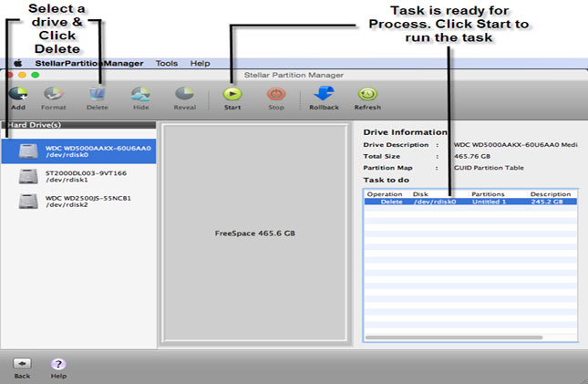Select the Format toolbar icon
This screenshot has width=588, height=384.
53,93
